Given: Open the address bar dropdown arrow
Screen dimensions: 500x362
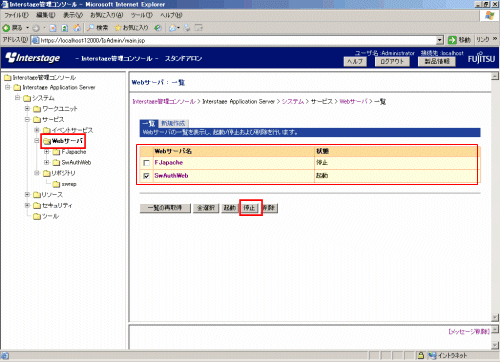Looking at the screenshot, I should tap(440, 40).
